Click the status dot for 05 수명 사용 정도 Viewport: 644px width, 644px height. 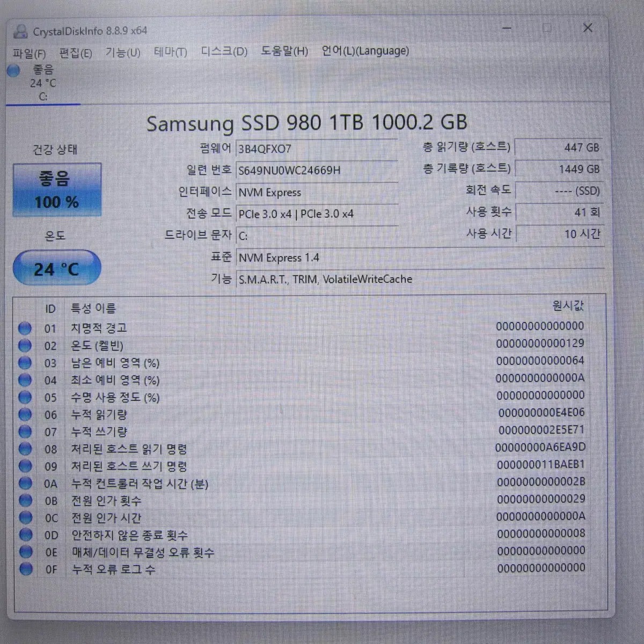tap(25, 397)
